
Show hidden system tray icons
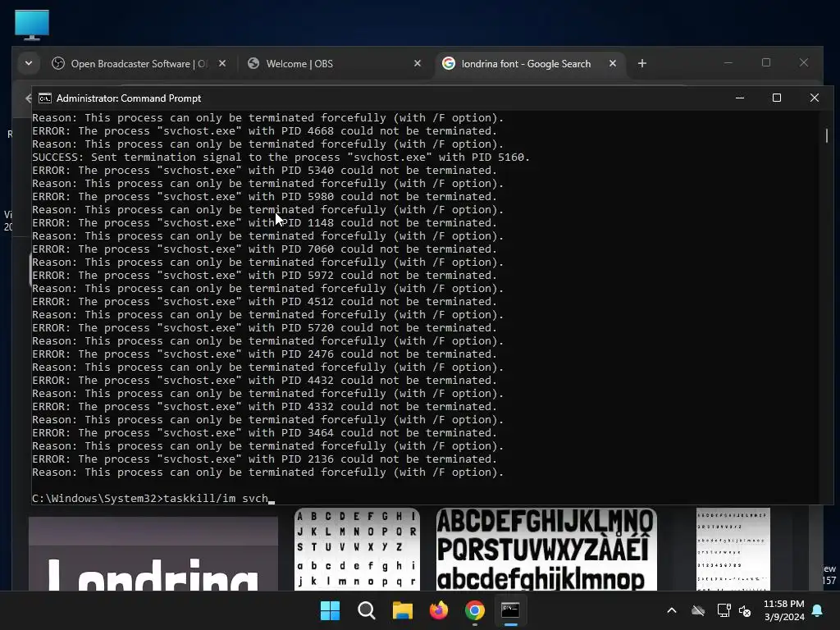671,610
